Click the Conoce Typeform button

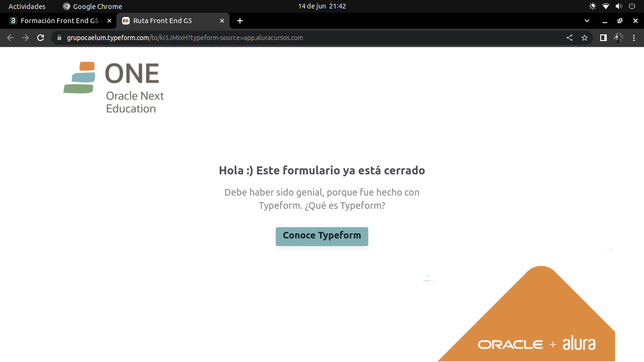tap(322, 236)
